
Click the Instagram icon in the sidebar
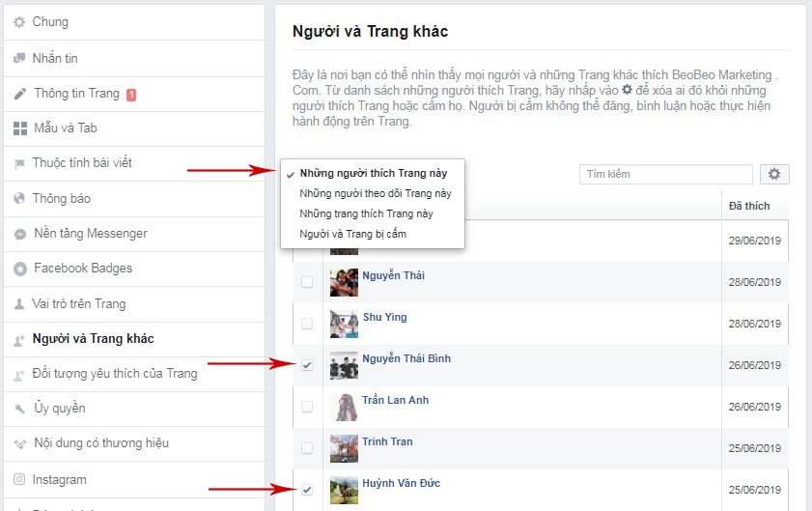click(x=19, y=479)
